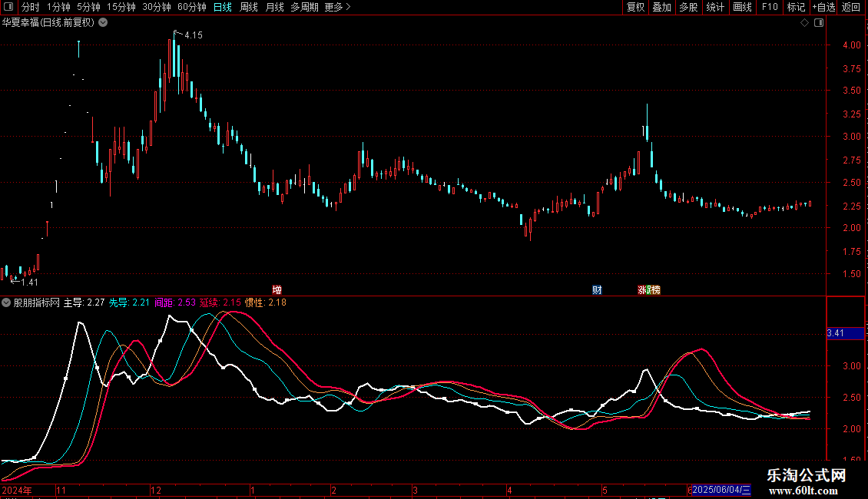Open the 画线 drawing tools

(x=742, y=7)
